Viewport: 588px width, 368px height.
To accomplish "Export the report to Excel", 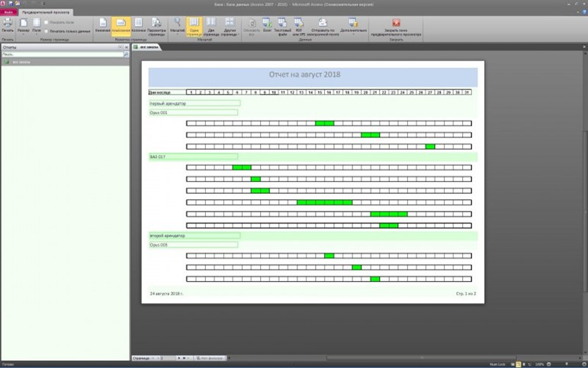I will click(267, 26).
